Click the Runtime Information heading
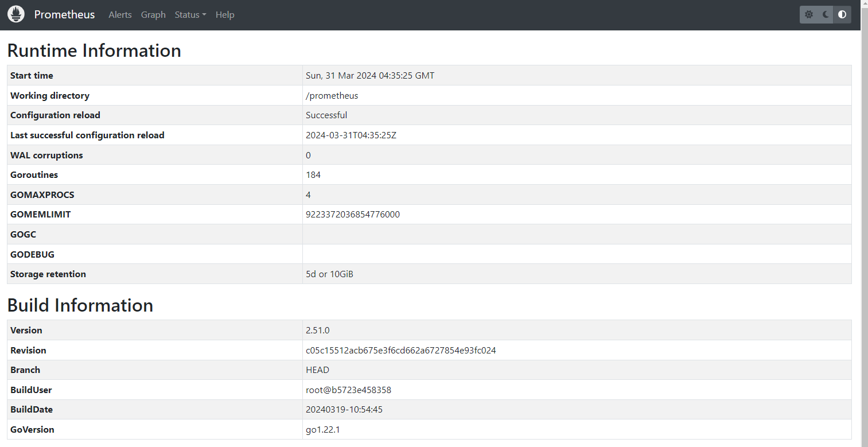The width and height of the screenshot is (868, 447). pyautogui.click(x=94, y=50)
